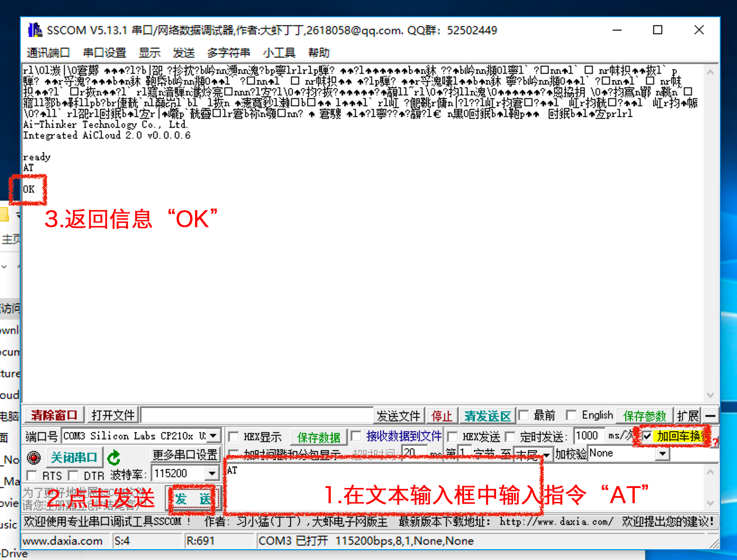Expand the 波特率 115200 baud rate dropdown
Viewport: 737px width, 560px height.
(x=212, y=474)
